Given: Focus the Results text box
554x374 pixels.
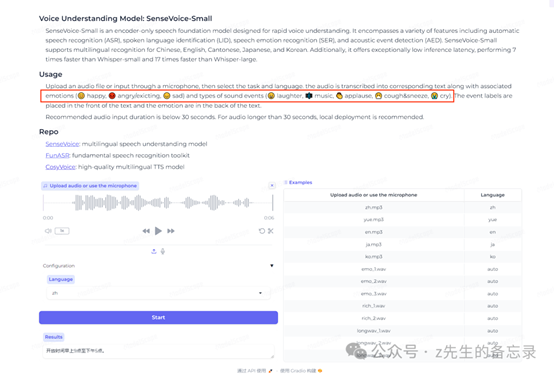Looking at the screenshot, I should pyautogui.click(x=158, y=351).
